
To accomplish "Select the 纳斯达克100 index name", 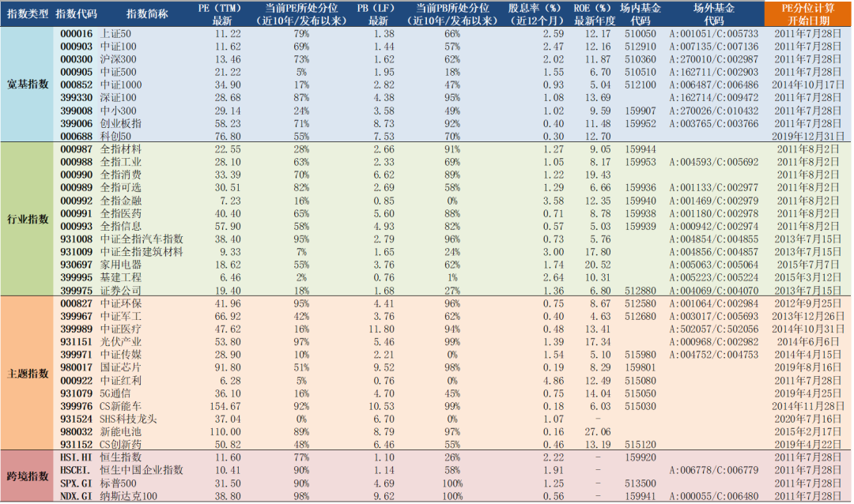I will [129, 496].
